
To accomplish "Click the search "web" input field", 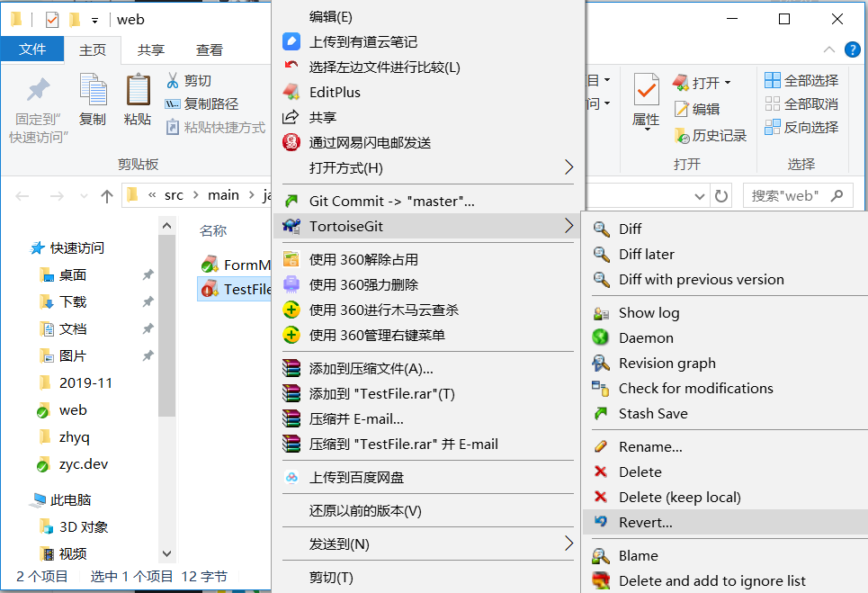I will click(797, 195).
